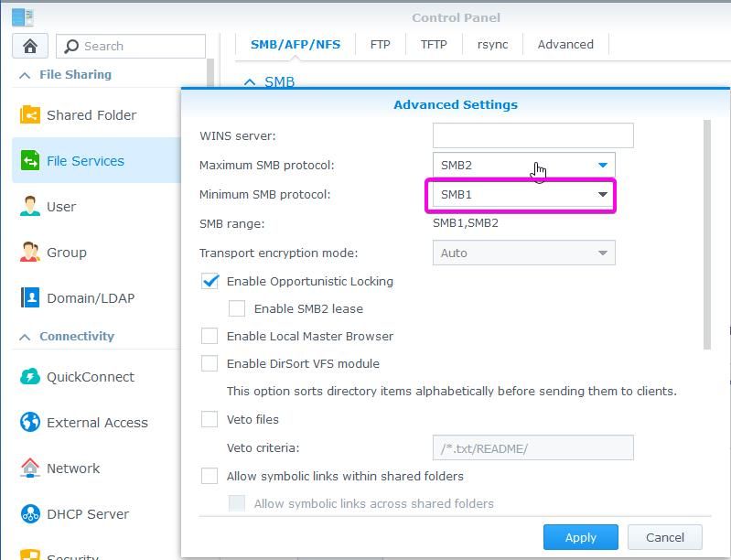
Task: Check Allow symbolic links across shared folders
Action: pyautogui.click(x=237, y=503)
